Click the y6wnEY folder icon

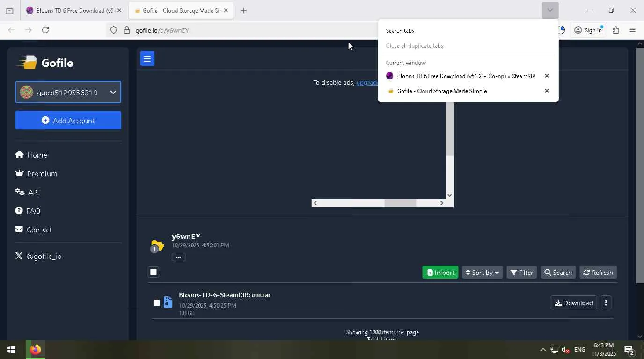tap(157, 245)
